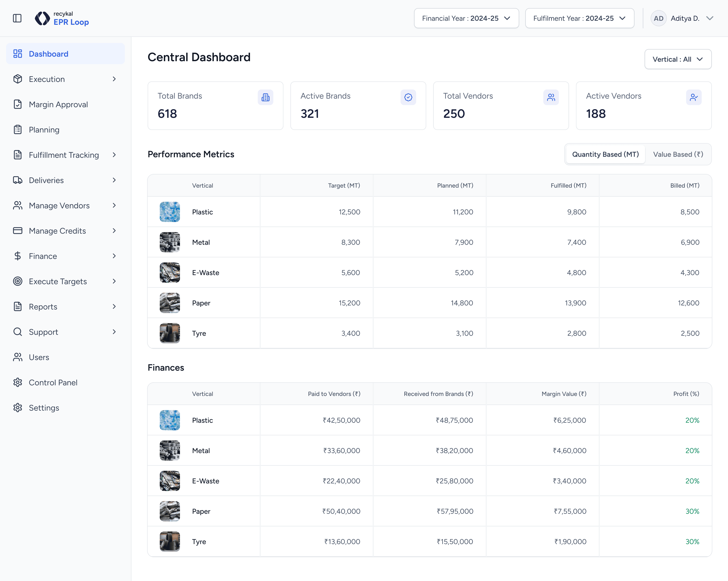Click the Active Brands checkmark badge icon

coord(408,97)
